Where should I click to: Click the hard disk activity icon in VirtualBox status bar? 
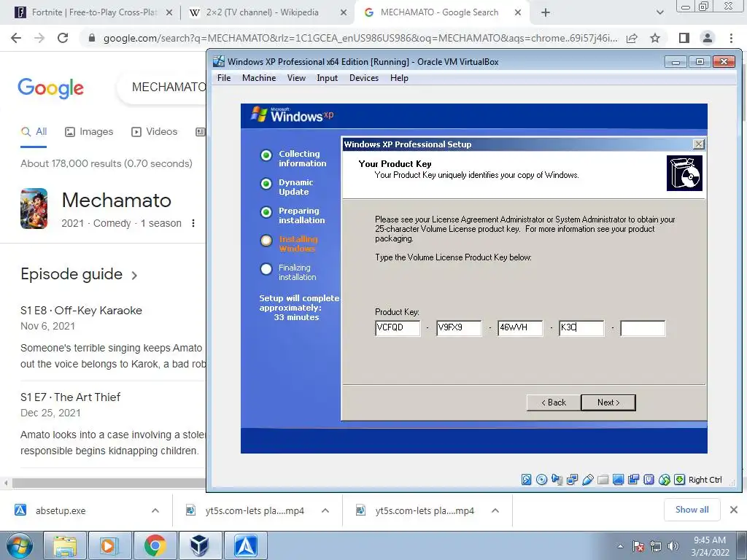pyautogui.click(x=527, y=480)
